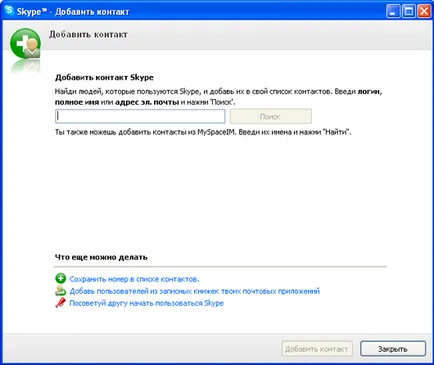Click the green add-contact icon in header
This screenshot has width=434, height=365.
tap(25, 44)
